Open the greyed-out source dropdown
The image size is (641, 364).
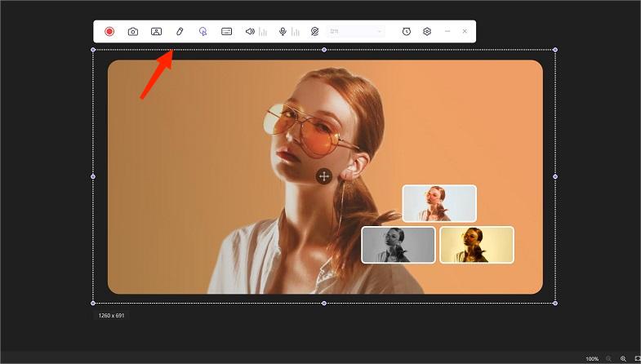tap(355, 32)
